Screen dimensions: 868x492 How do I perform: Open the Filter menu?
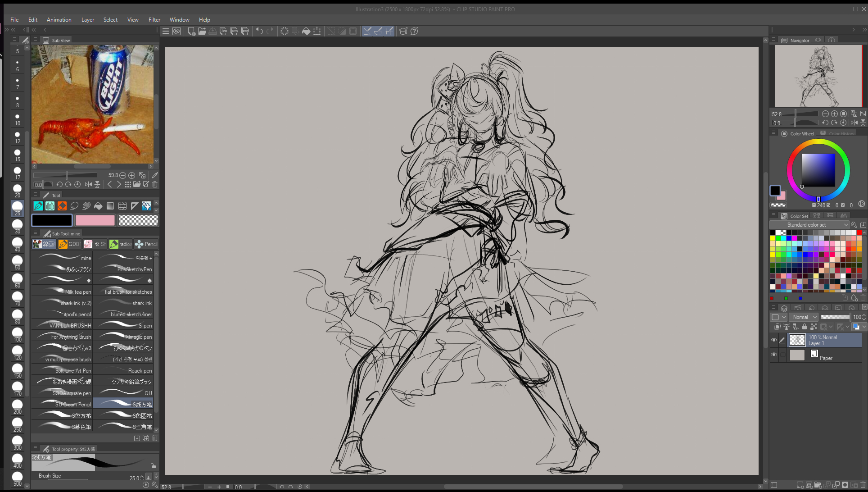tap(154, 20)
